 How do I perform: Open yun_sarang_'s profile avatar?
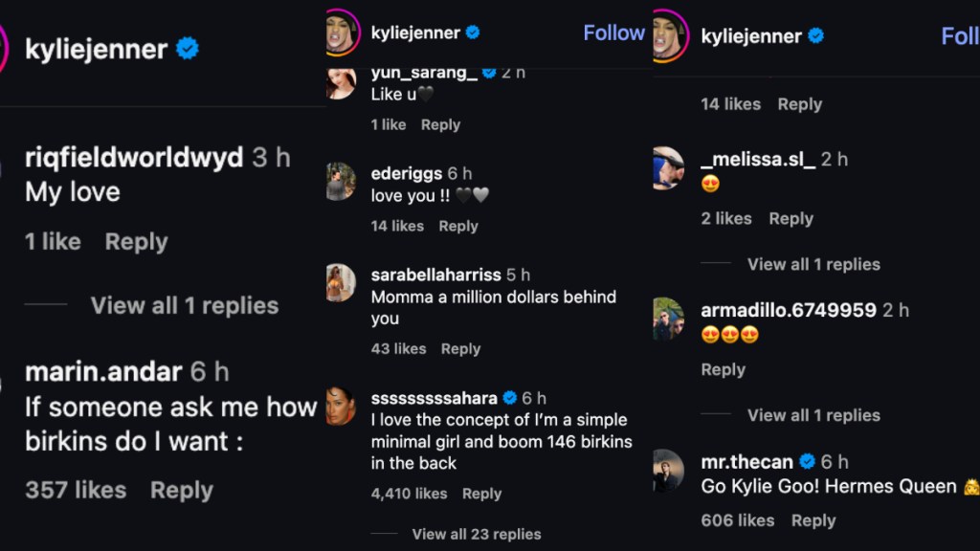341,82
